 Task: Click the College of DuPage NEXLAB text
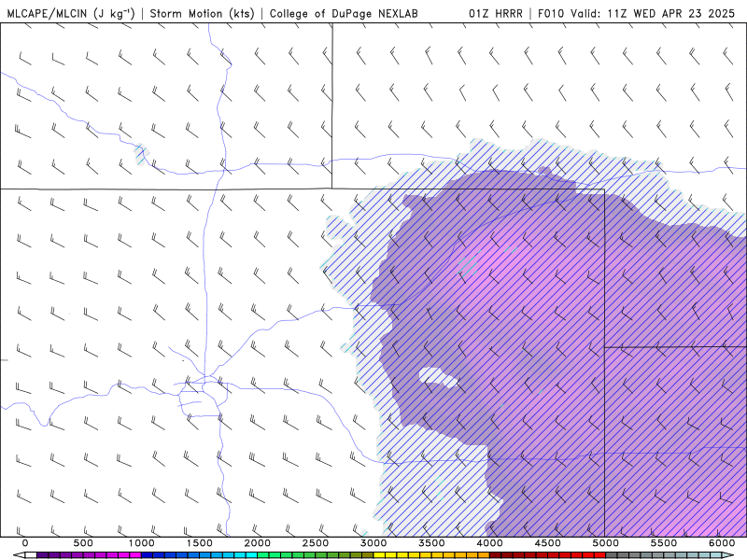344,13
